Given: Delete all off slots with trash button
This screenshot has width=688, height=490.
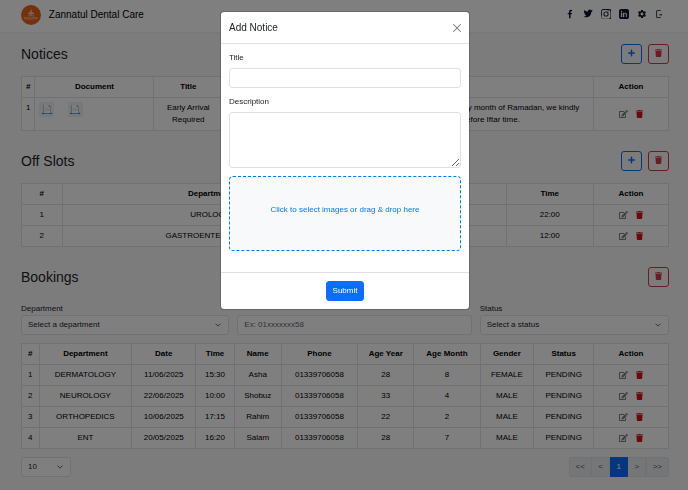Looking at the screenshot, I should (658, 161).
